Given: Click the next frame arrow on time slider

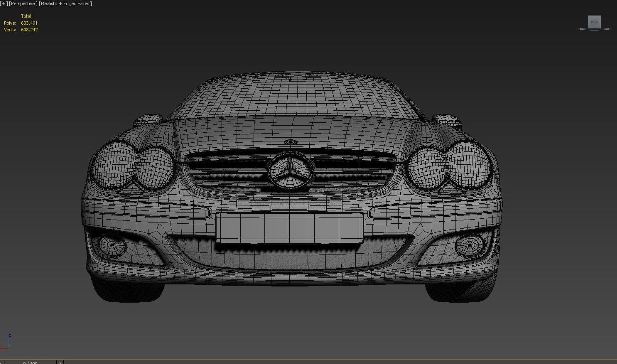Looking at the screenshot, I should (x=60, y=362).
